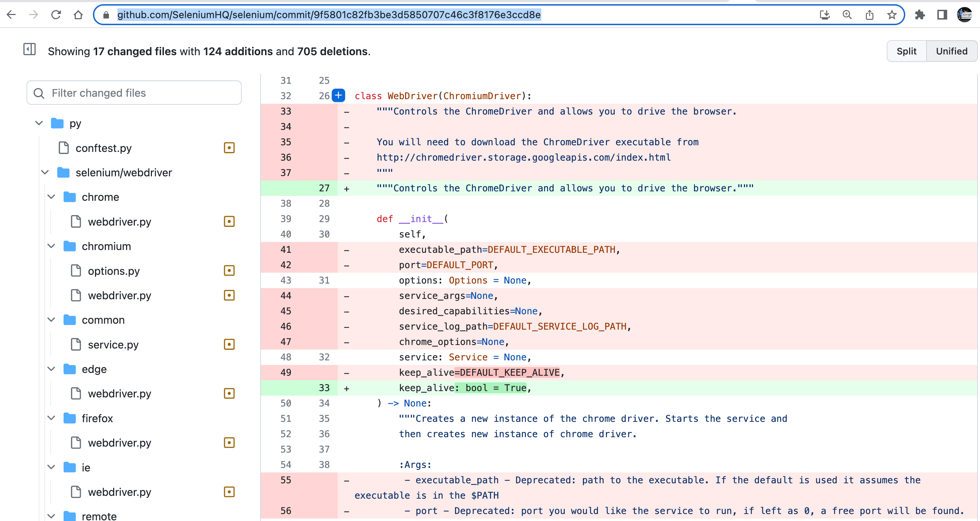Screen dimensions: 980x521
Task: Bookmark page with star icon
Action: [892, 15]
